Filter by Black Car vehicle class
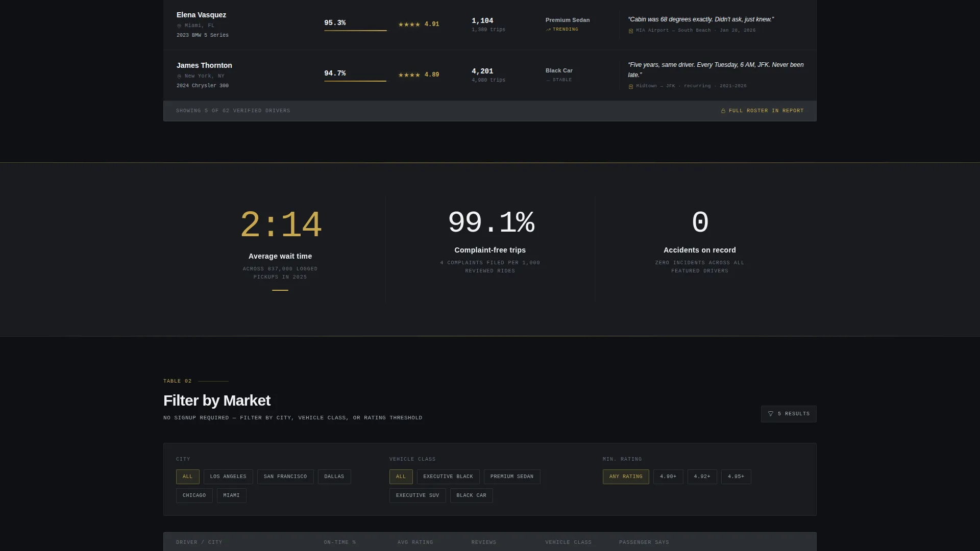This screenshot has width=980, height=551. coord(472,496)
